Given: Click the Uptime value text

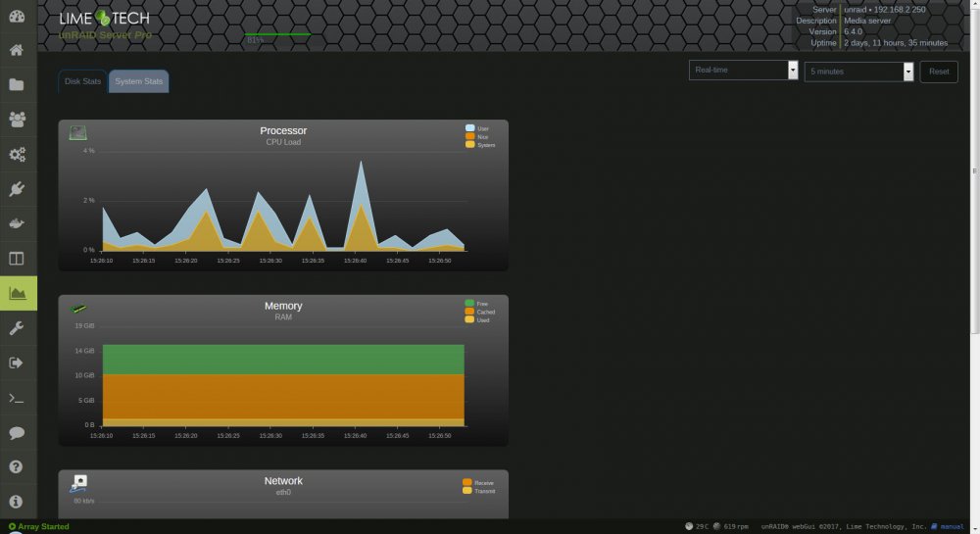Looking at the screenshot, I should [x=896, y=43].
